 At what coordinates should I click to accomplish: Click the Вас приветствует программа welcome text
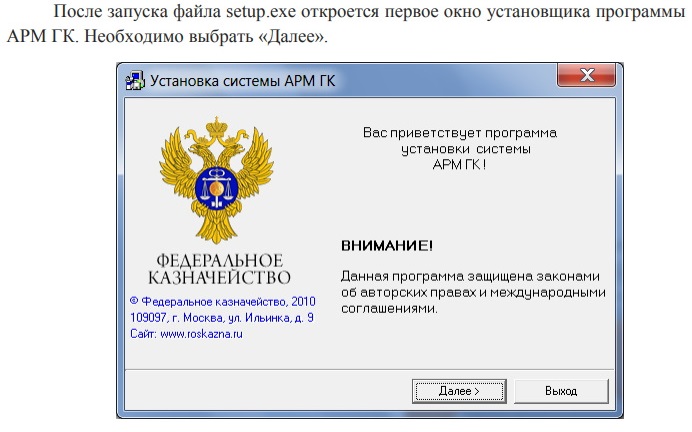[460, 149]
